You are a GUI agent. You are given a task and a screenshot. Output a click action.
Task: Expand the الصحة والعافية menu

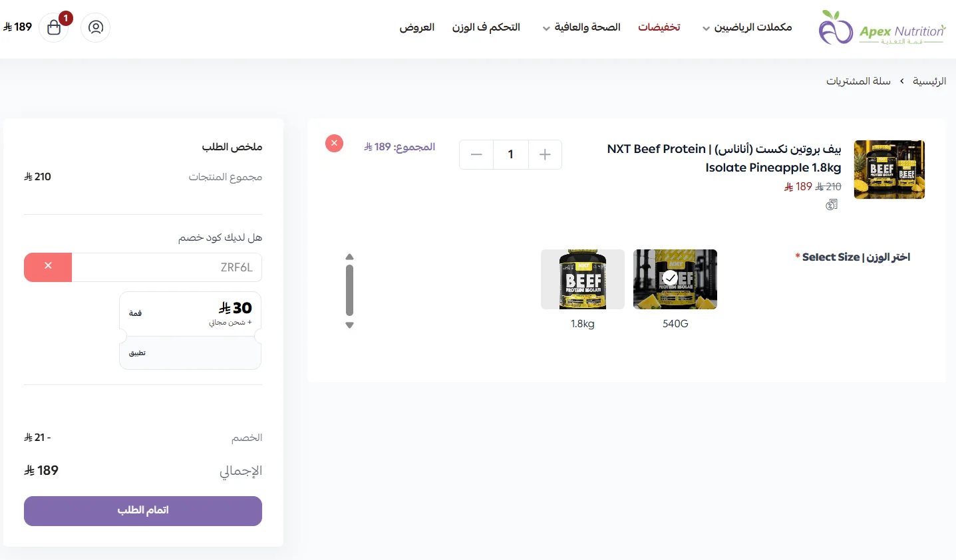coord(581,27)
